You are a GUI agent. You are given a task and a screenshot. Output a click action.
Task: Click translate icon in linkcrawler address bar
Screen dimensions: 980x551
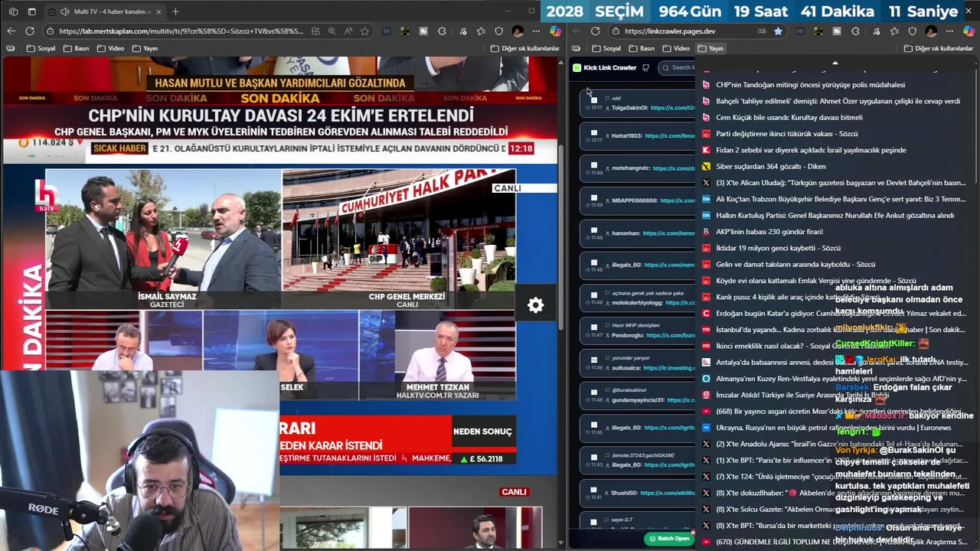pos(762,31)
